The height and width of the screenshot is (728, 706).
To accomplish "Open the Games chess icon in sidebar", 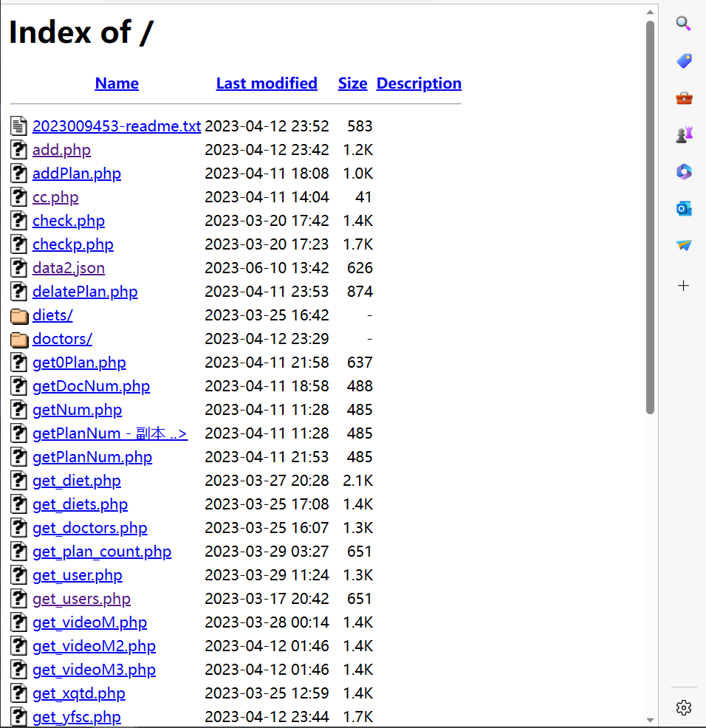I will click(x=684, y=134).
